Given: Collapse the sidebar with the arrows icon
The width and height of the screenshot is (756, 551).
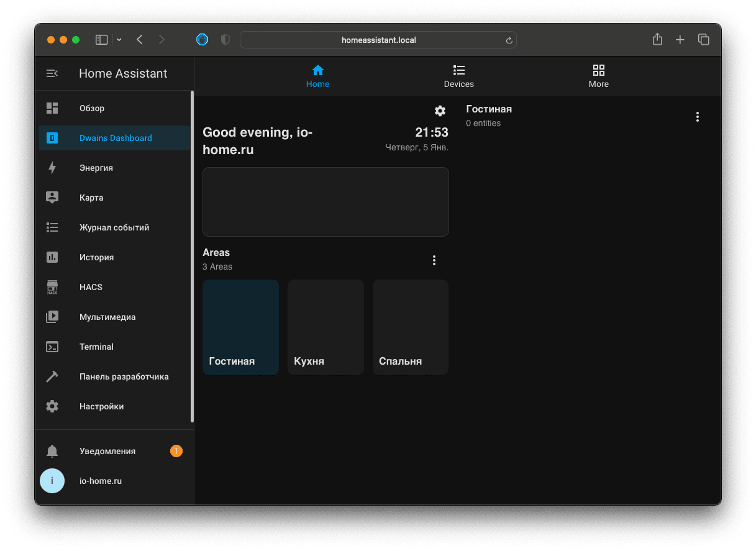Looking at the screenshot, I should click(x=52, y=73).
